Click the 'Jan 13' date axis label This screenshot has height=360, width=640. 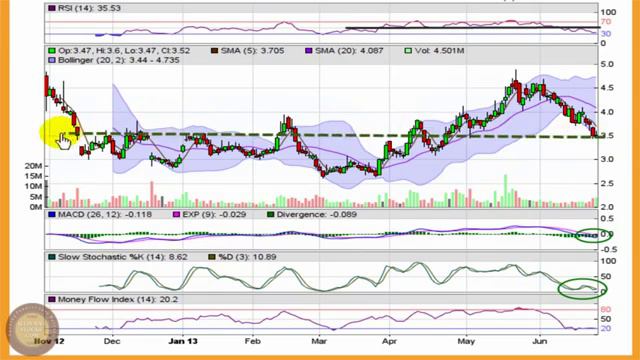[x=183, y=341]
